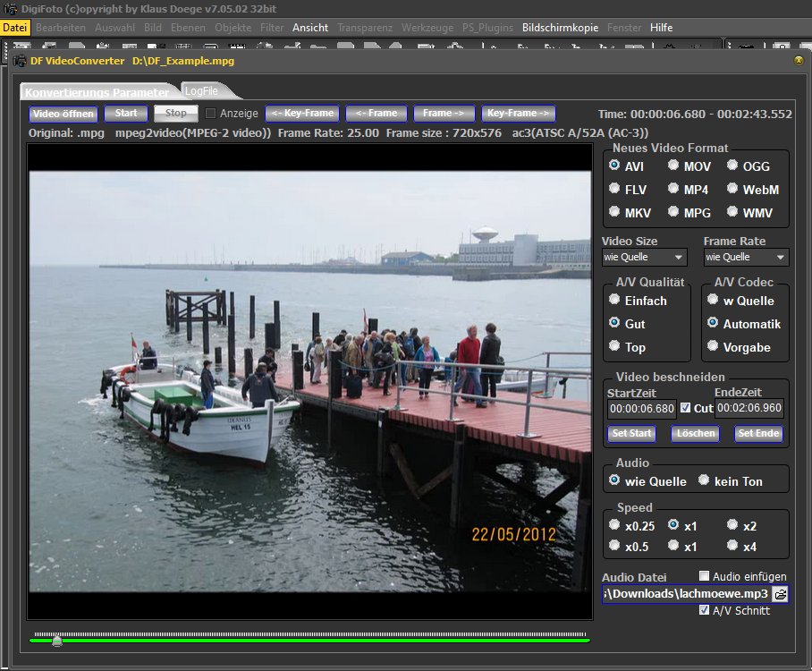This screenshot has width=812, height=671.
Task: Choose Top A/V quality
Action: pos(614,346)
